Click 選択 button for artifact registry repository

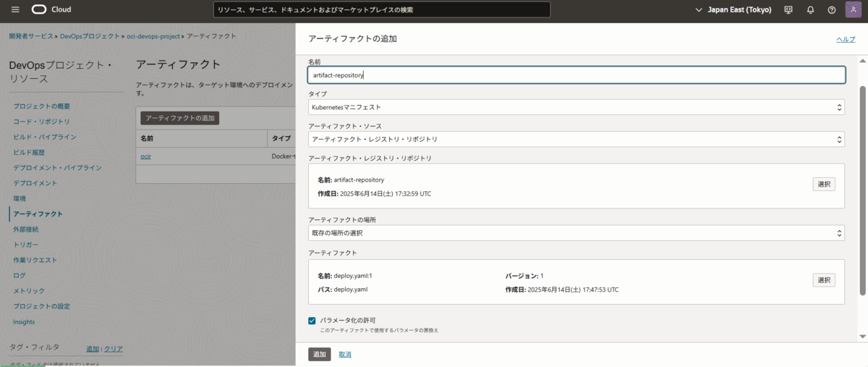(x=824, y=184)
